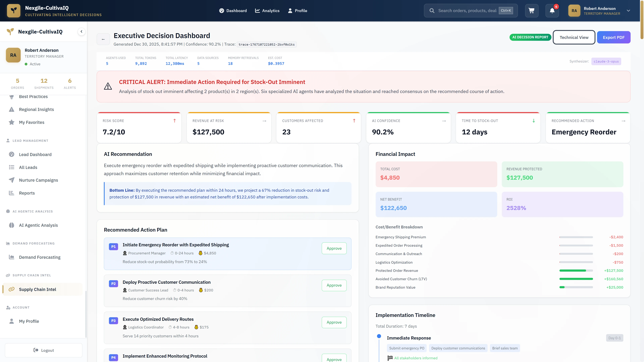
Task: Click the shopping cart icon
Action: click(x=531, y=11)
